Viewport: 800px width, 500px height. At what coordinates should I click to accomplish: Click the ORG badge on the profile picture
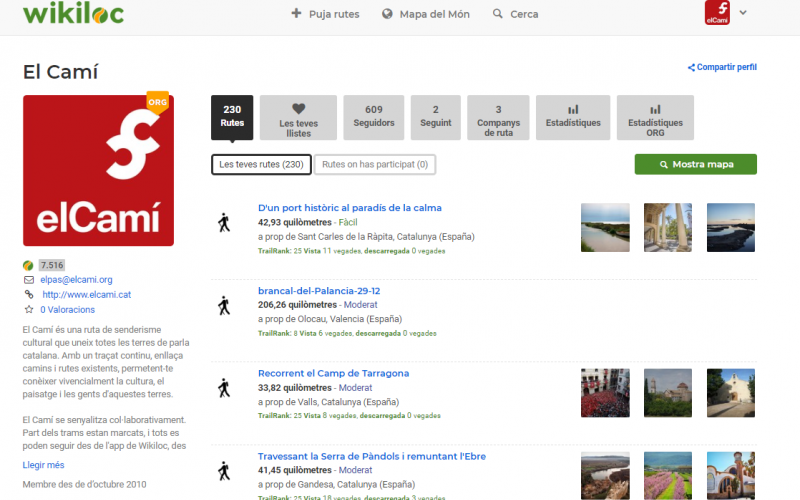pyautogui.click(x=158, y=102)
